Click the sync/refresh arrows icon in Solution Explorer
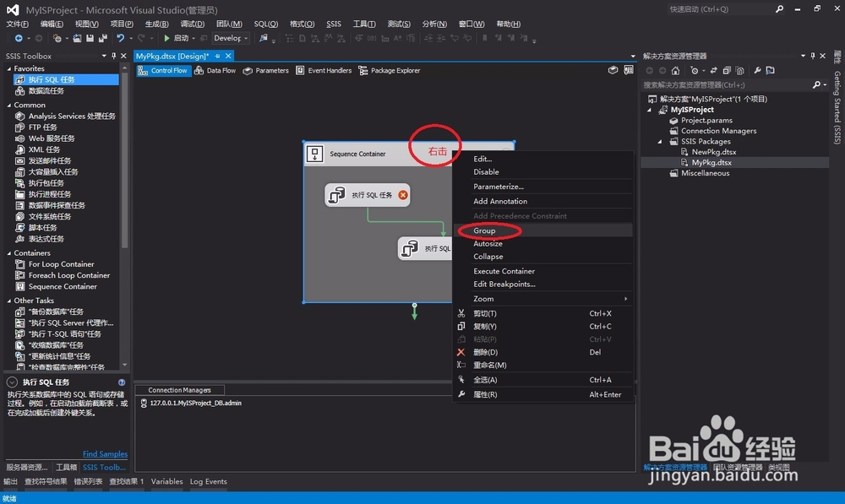 pos(713,71)
